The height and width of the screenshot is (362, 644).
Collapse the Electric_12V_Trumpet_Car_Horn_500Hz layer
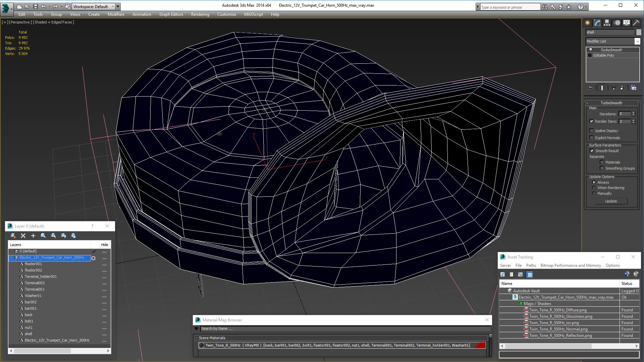click(11, 258)
